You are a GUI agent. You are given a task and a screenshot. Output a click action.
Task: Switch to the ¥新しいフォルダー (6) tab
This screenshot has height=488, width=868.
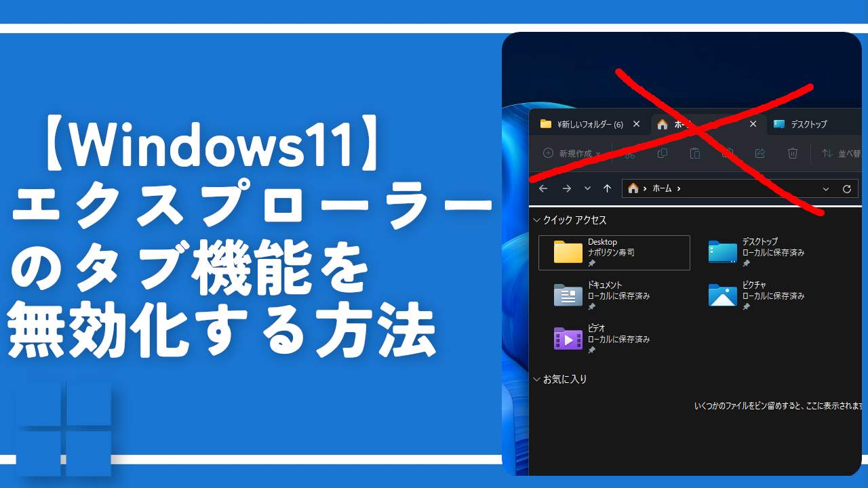tap(589, 124)
